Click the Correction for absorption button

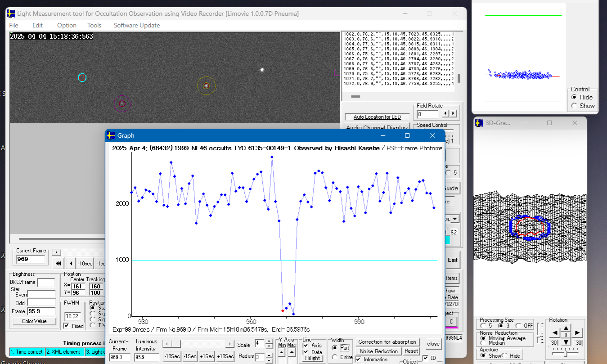point(387,342)
